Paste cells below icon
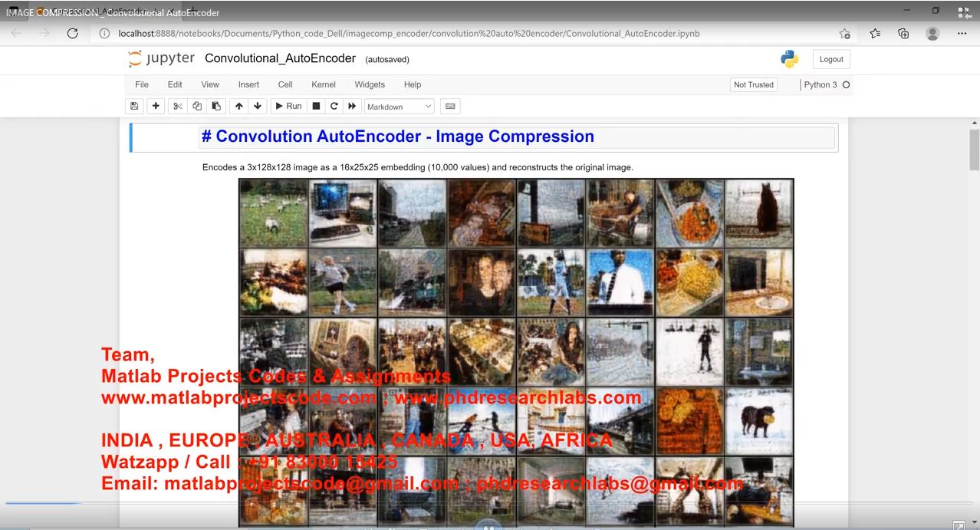Viewport: 980px width, 530px height. tap(216, 107)
